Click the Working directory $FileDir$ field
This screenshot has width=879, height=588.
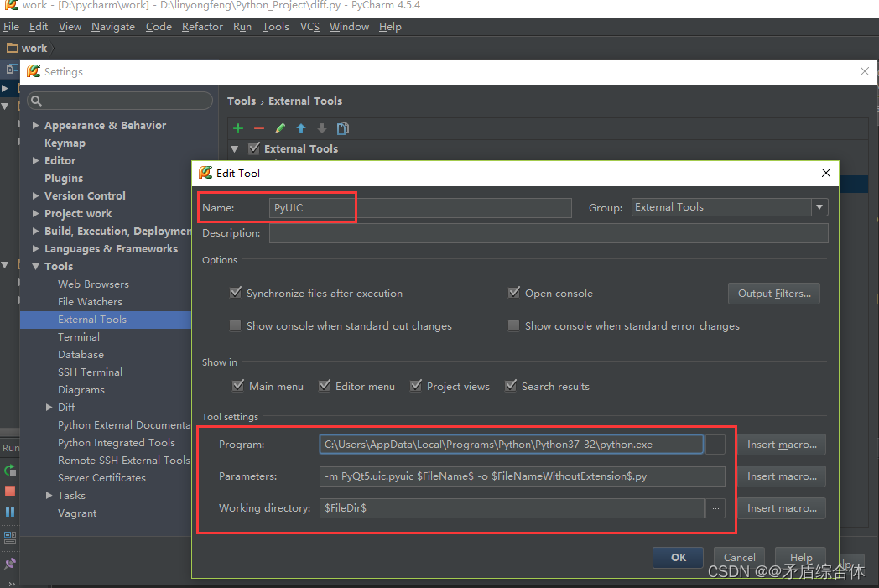(512, 508)
